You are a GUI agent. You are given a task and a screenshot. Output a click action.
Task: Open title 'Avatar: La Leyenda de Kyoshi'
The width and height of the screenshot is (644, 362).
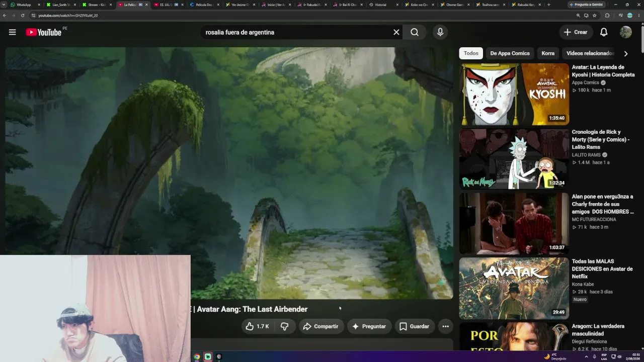[x=603, y=71]
